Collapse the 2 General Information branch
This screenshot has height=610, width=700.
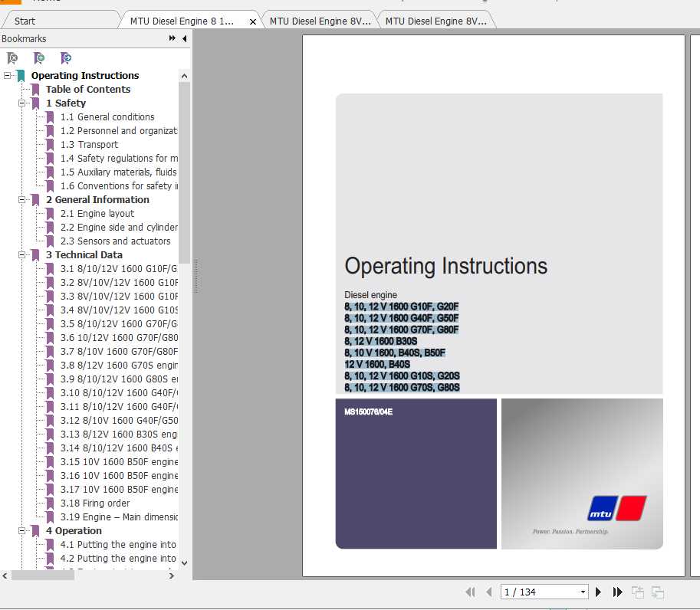21,199
